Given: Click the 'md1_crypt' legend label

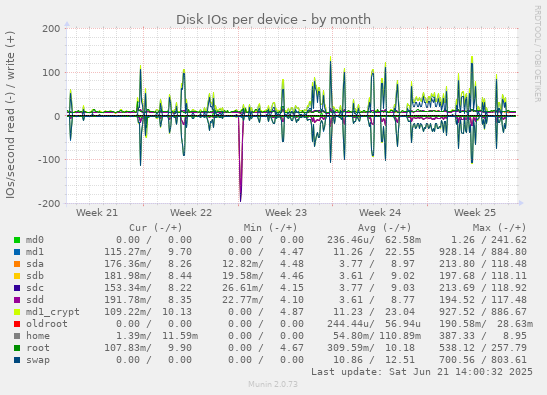Looking at the screenshot, I should pyautogui.click(x=53, y=312).
